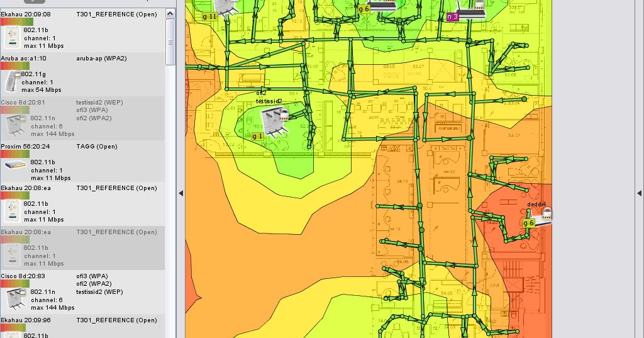The image size is (644, 338).
Task: Select the 'Ekahau 20:09:08' name text
Action: point(26,14)
